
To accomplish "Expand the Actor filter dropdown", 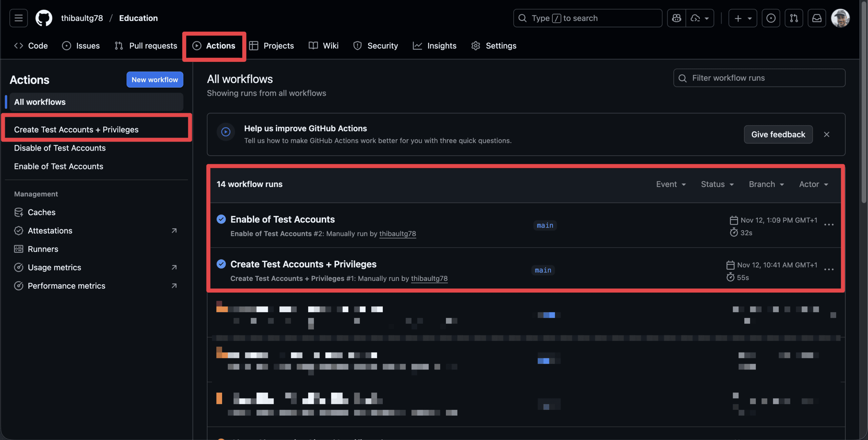I will point(813,184).
